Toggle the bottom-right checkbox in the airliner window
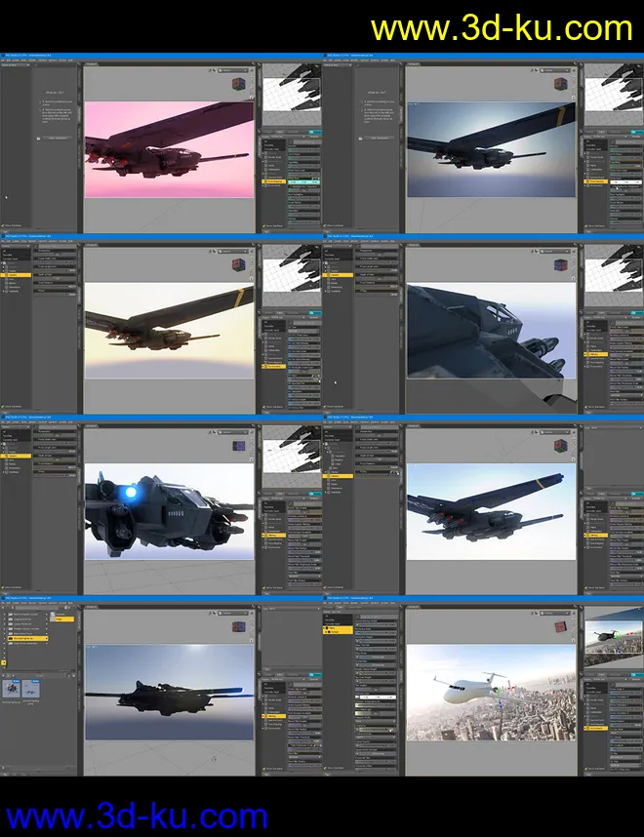The width and height of the screenshot is (644, 837). [x=586, y=768]
